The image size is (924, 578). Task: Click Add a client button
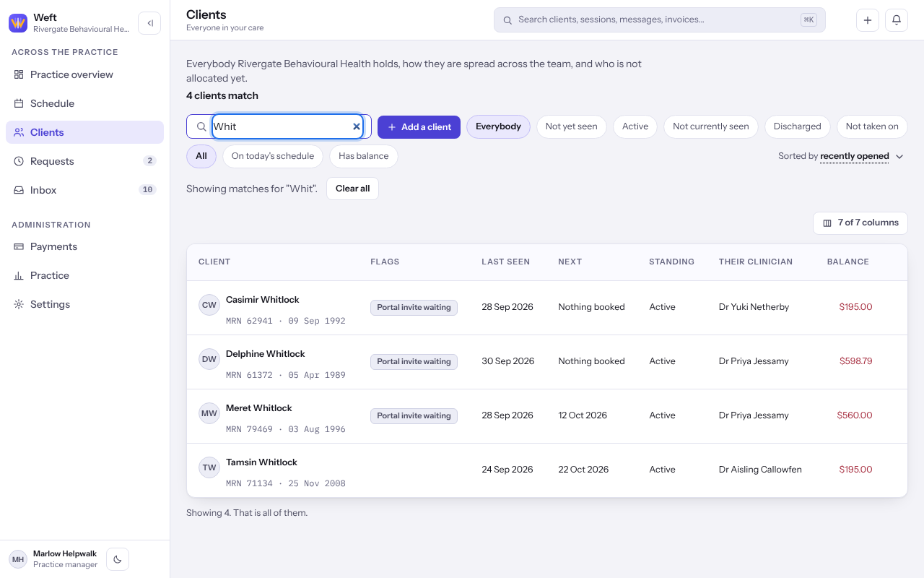[419, 126]
